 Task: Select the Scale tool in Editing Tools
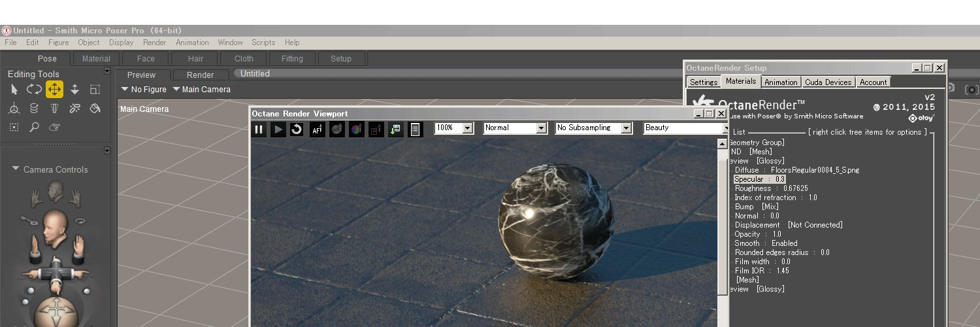(95, 90)
